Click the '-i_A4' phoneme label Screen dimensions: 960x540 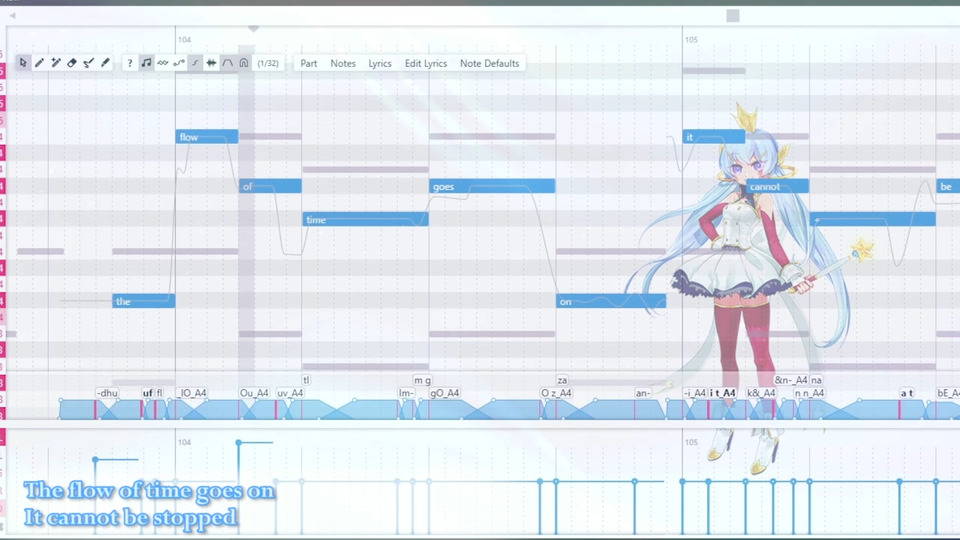click(x=696, y=393)
